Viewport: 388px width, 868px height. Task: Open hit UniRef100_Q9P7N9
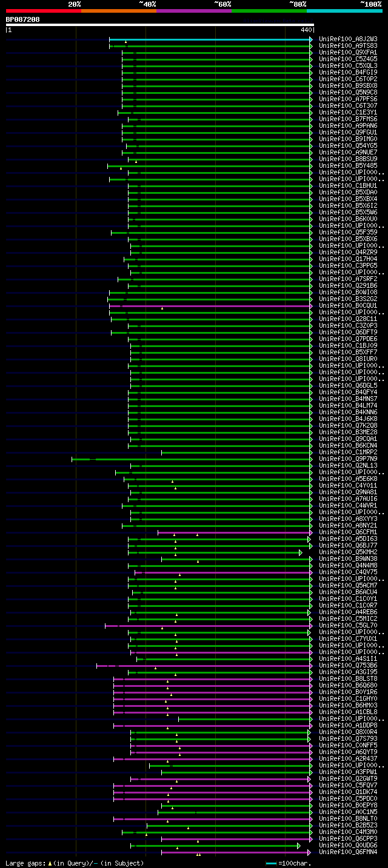click(348, 459)
